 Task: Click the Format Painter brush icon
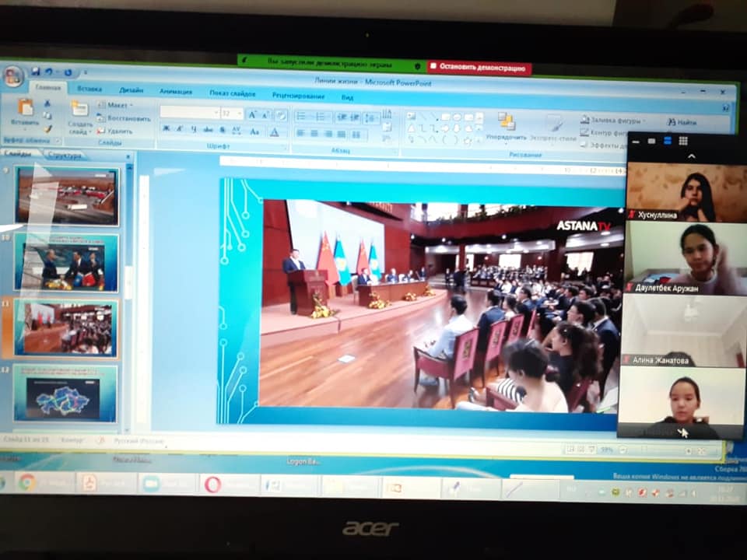click(x=47, y=128)
